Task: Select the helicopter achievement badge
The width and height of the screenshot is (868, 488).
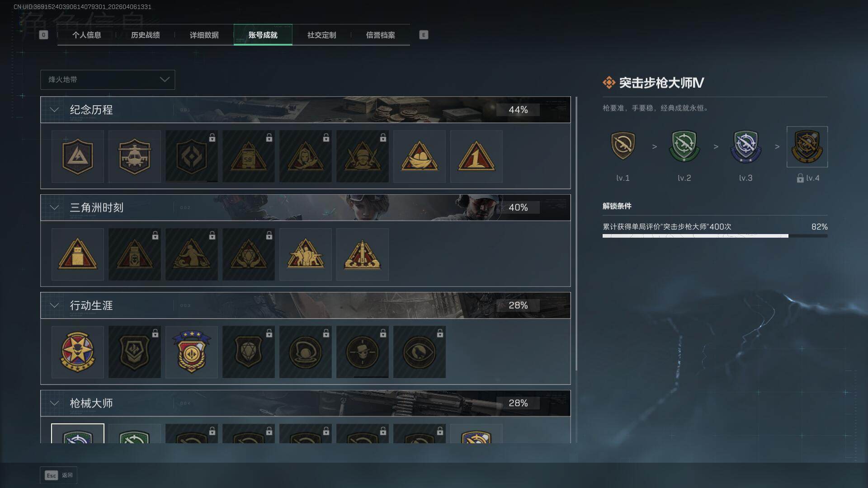Action: 134,156
